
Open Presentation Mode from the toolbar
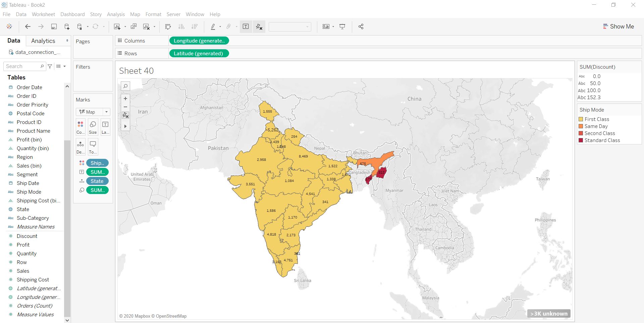coord(342,27)
